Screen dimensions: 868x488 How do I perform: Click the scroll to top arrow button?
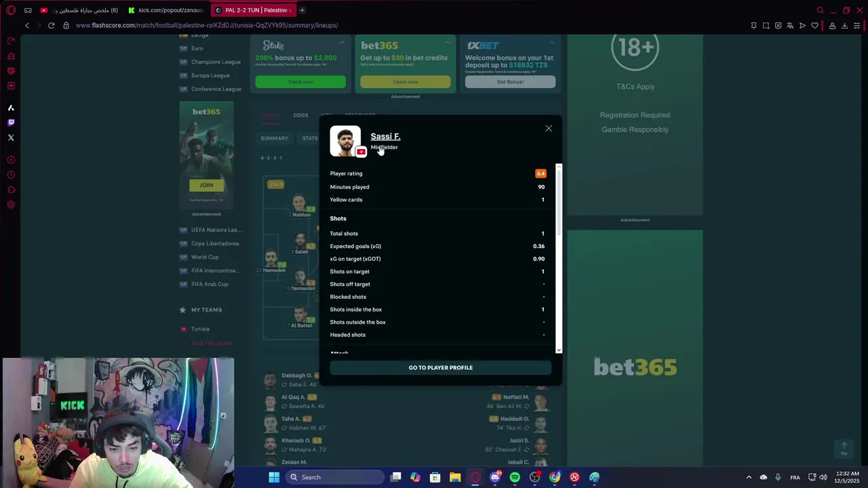click(x=844, y=449)
